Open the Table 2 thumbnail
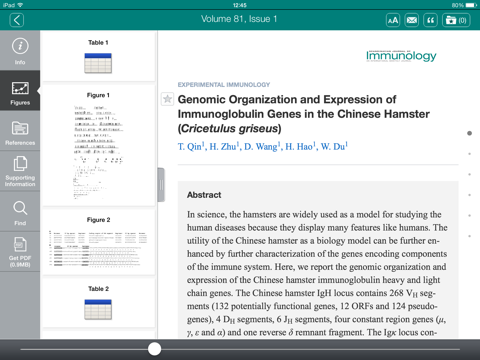 tap(98, 302)
